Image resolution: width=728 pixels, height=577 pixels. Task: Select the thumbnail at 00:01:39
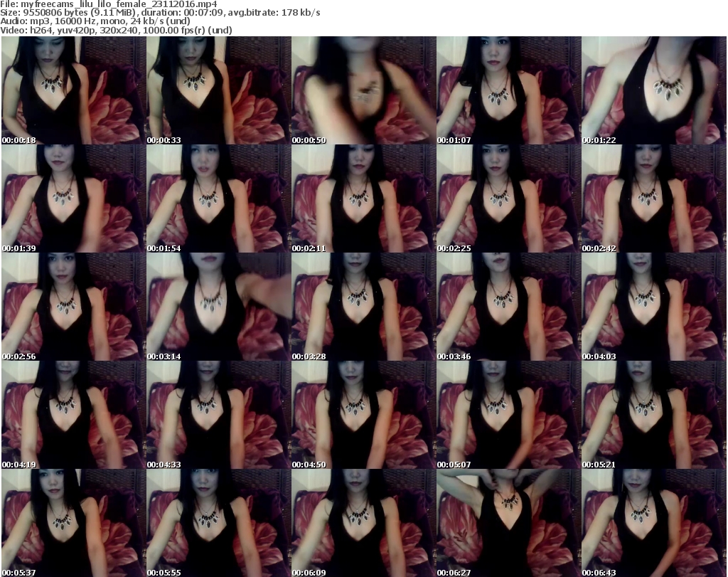click(74, 198)
